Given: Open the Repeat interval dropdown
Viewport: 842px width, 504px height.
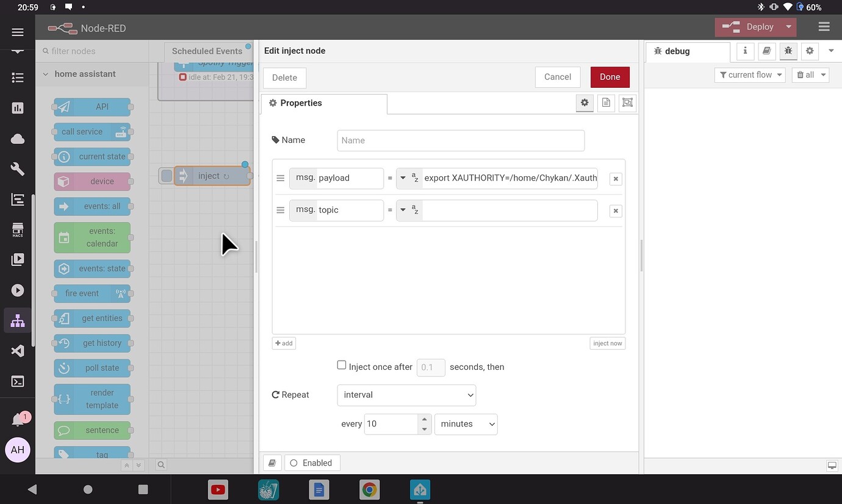Looking at the screenshot, I should point(406,395).
